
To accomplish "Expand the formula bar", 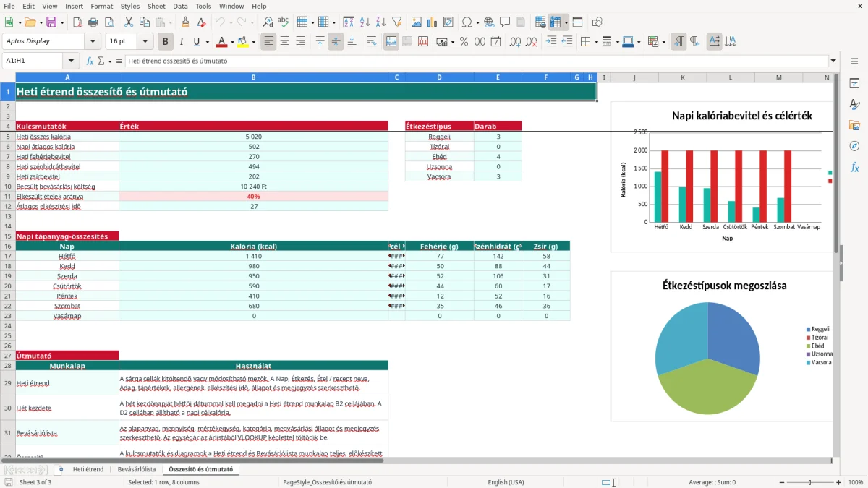I will pos(834,61).
